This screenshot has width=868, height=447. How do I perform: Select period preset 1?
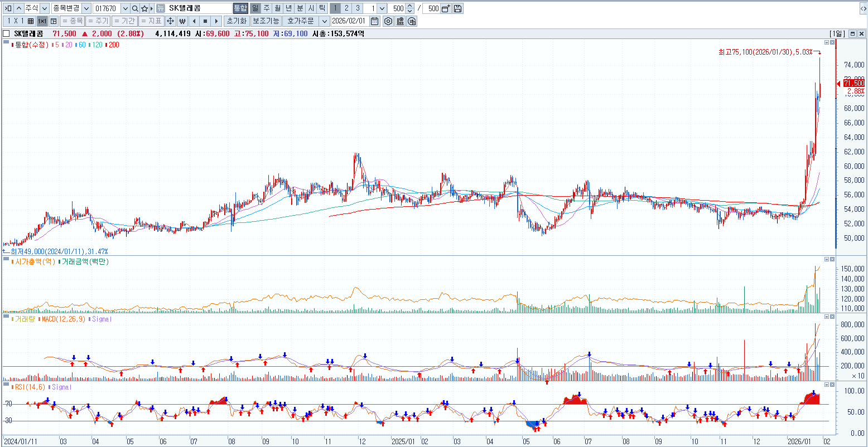click(335, 8)
